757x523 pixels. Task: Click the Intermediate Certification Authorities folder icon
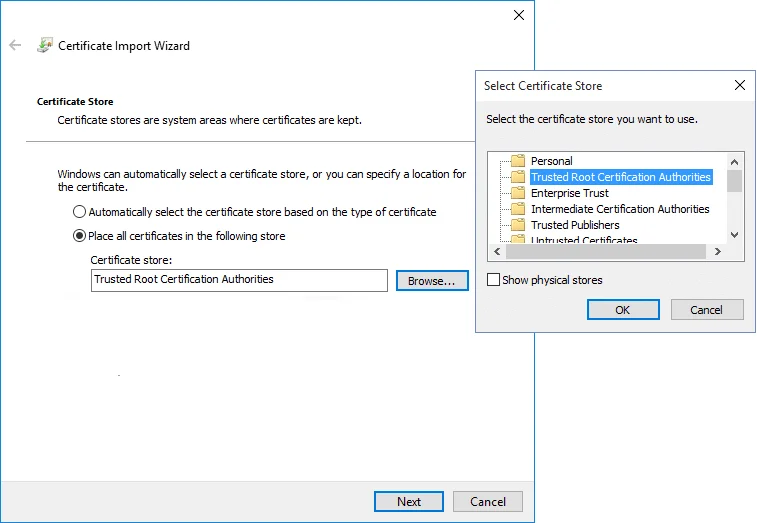point(518,209)
